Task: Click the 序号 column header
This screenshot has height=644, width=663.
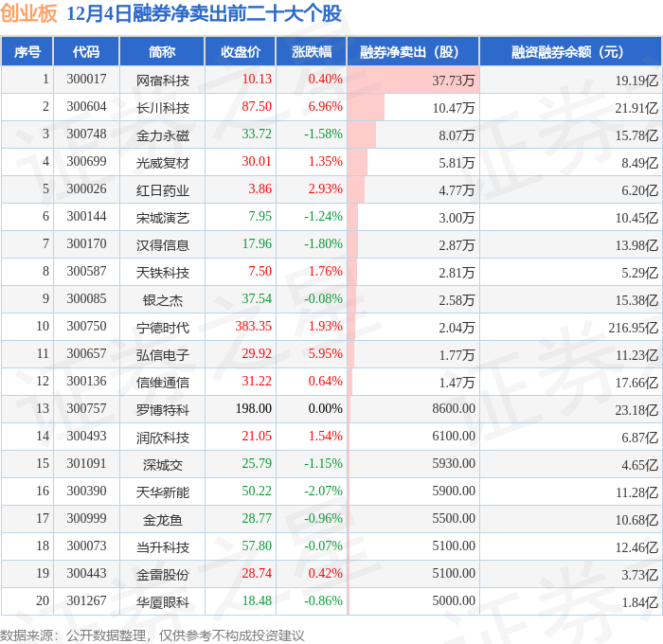Action: coord(27,51)
